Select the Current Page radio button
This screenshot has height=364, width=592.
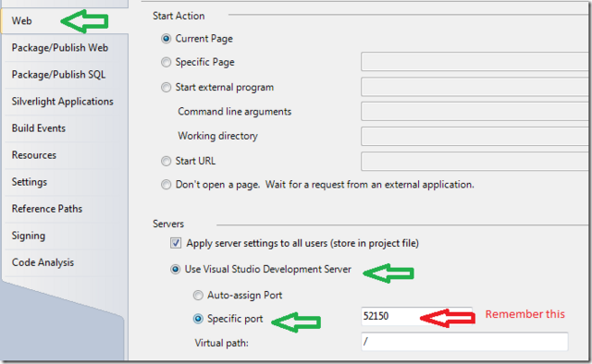click(166, 39)
